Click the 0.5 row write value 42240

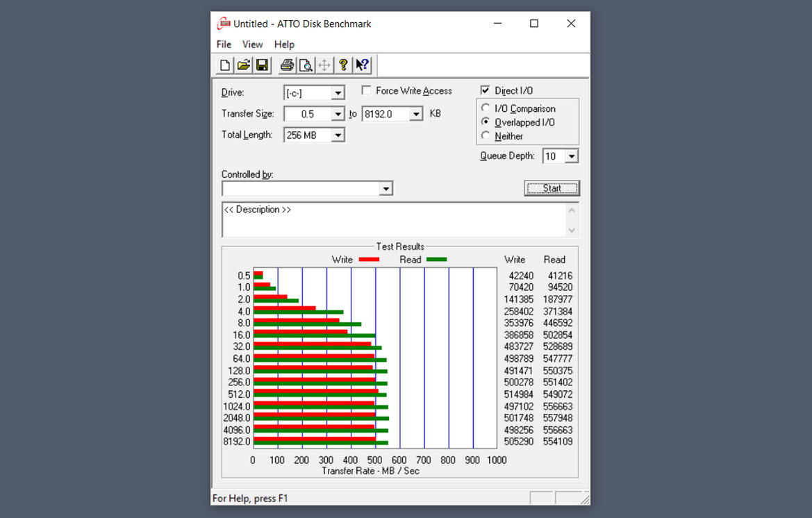[521, 276]
